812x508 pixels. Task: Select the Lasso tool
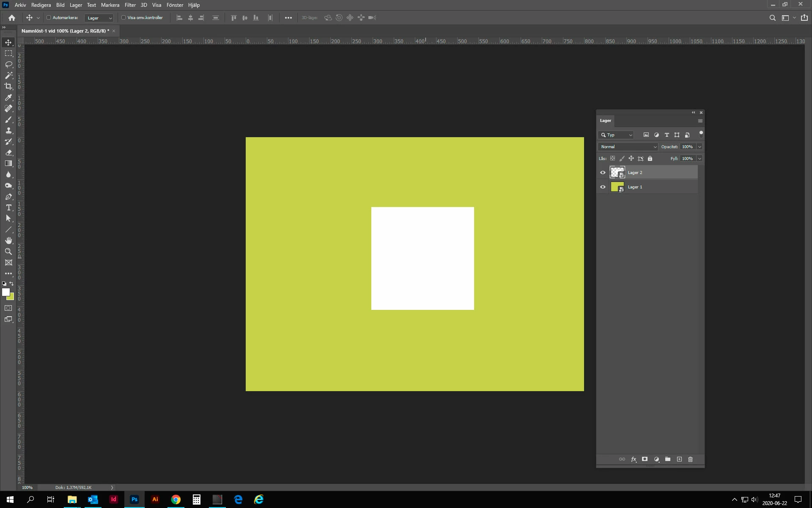coord(8,64)
